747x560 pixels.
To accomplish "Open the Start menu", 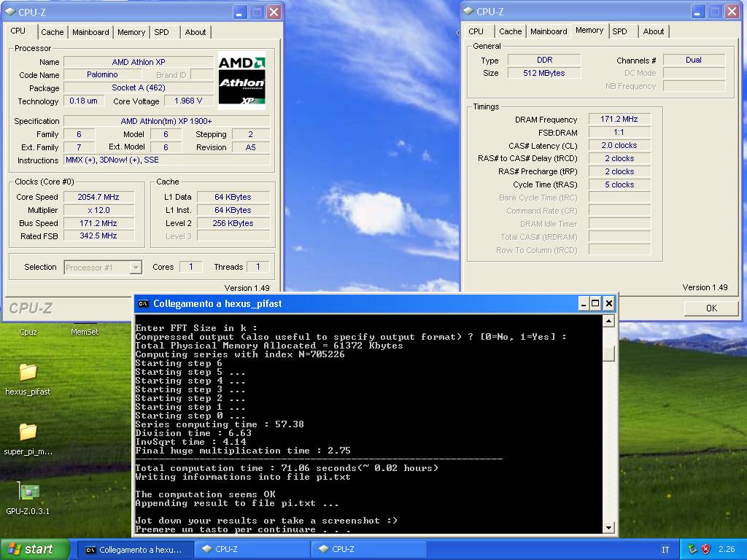I will click(35, 549).
